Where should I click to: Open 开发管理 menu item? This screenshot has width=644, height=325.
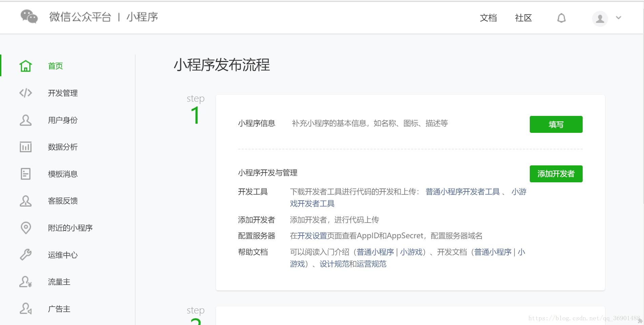tap(63, 93)
